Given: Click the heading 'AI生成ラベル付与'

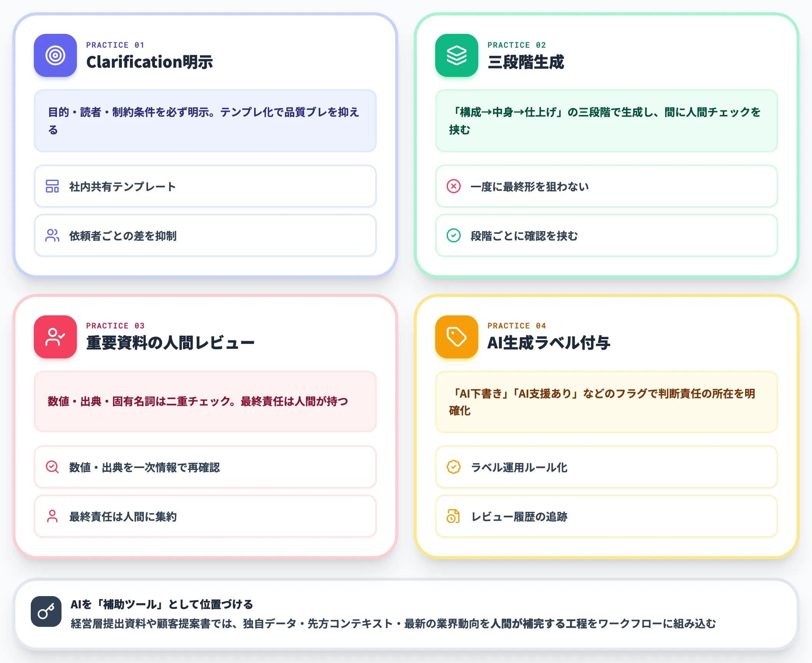Looking at the screenshot, I should point(549,343).
